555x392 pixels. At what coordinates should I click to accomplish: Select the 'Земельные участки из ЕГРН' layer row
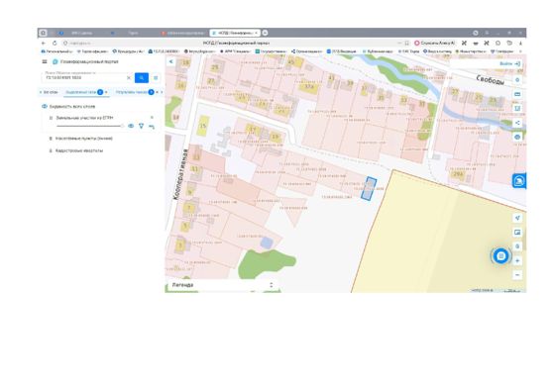(84, 118)
